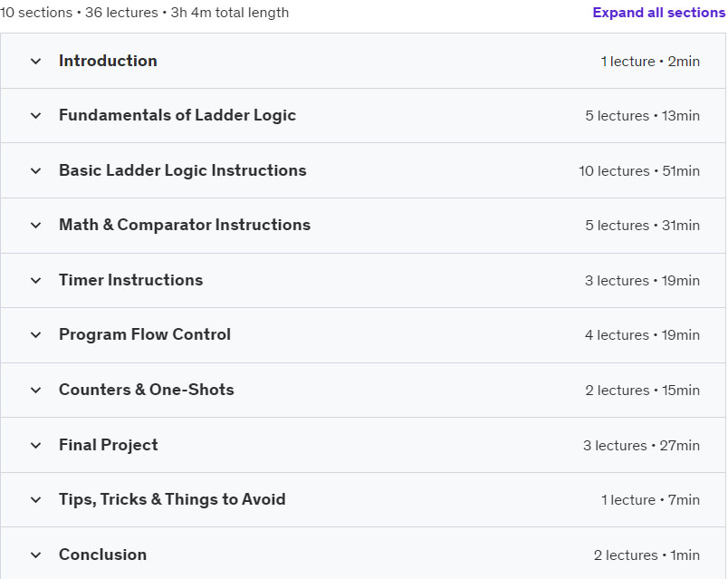Image resolution: width=728 pixels, height=579 pixels.
Task: Open the Basic Ladder Logic Instructions title
Action: tap(182, 170)
